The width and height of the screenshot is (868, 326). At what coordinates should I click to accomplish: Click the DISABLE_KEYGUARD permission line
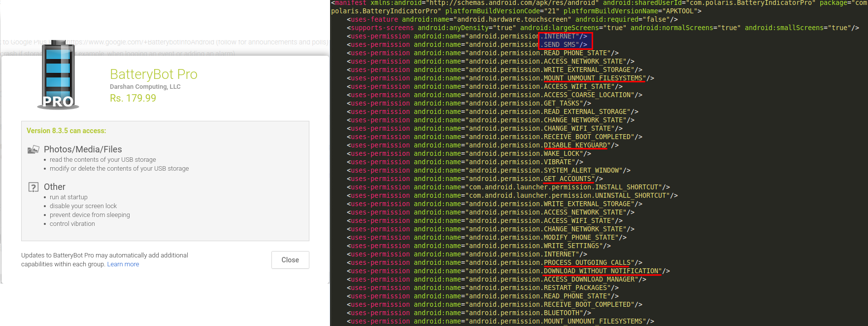(x=483, y=145)
